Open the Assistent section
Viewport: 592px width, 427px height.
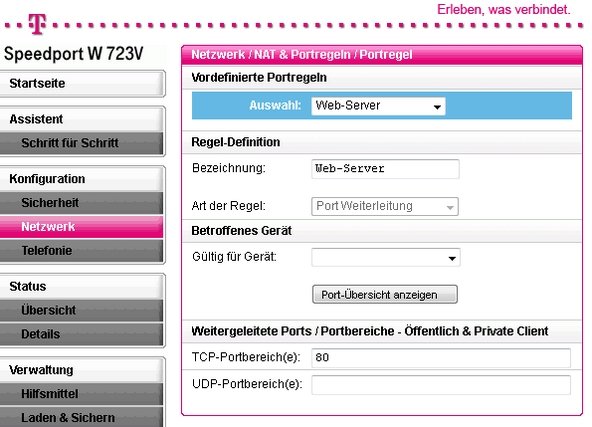pos(82,119)
